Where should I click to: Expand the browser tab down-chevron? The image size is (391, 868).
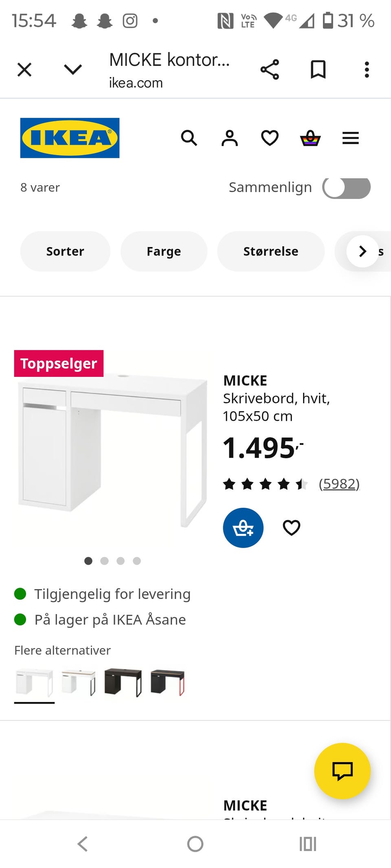coord(73,70)
